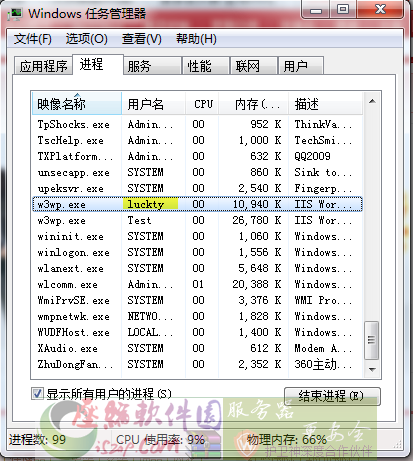
Task: Select the wlanext.exe process row
Action: [197, 268]
